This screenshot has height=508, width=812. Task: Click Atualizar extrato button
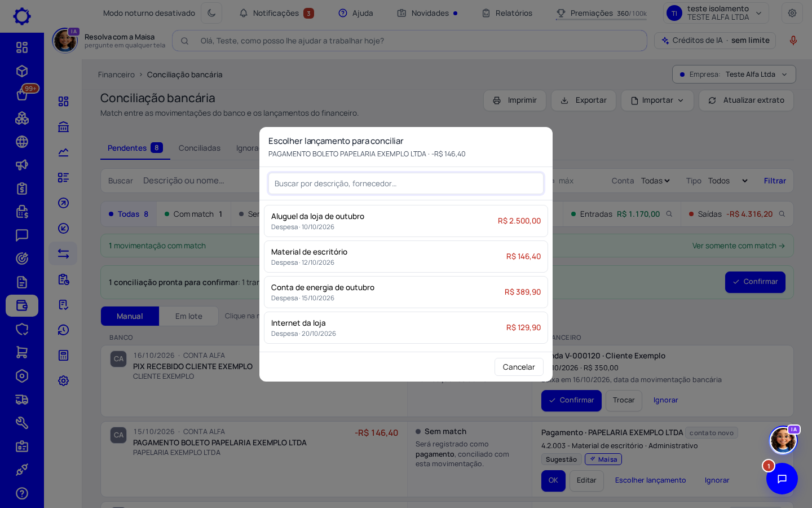pyautogui.click(x=747, y=100)
